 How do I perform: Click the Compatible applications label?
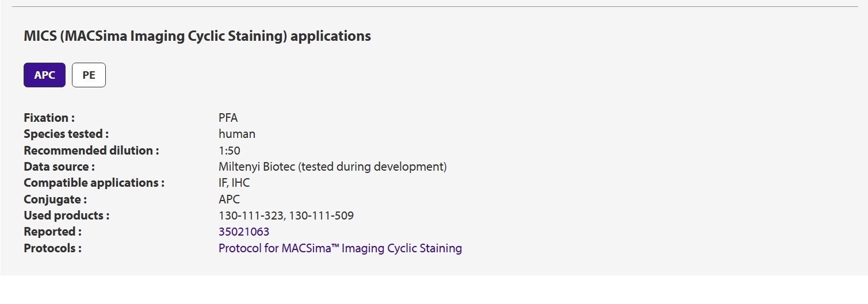point(94,183)
